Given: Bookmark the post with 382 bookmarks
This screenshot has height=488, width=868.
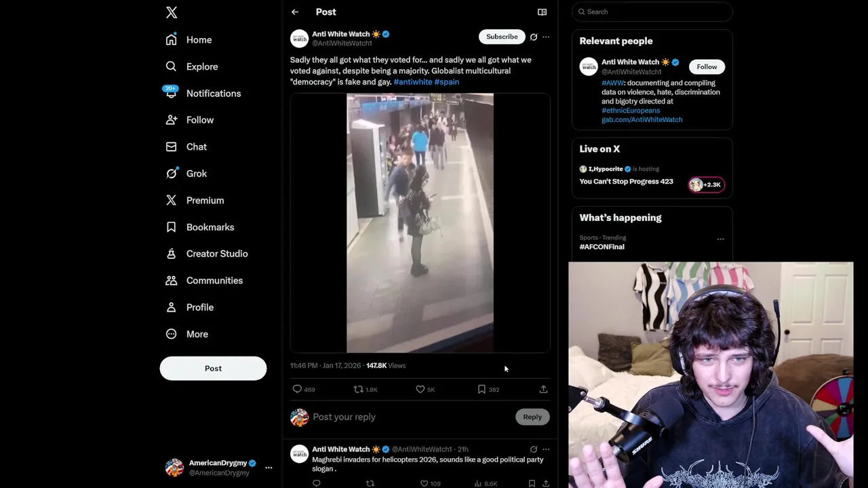Looking at the screenshot, I should (x=489, y=389).
